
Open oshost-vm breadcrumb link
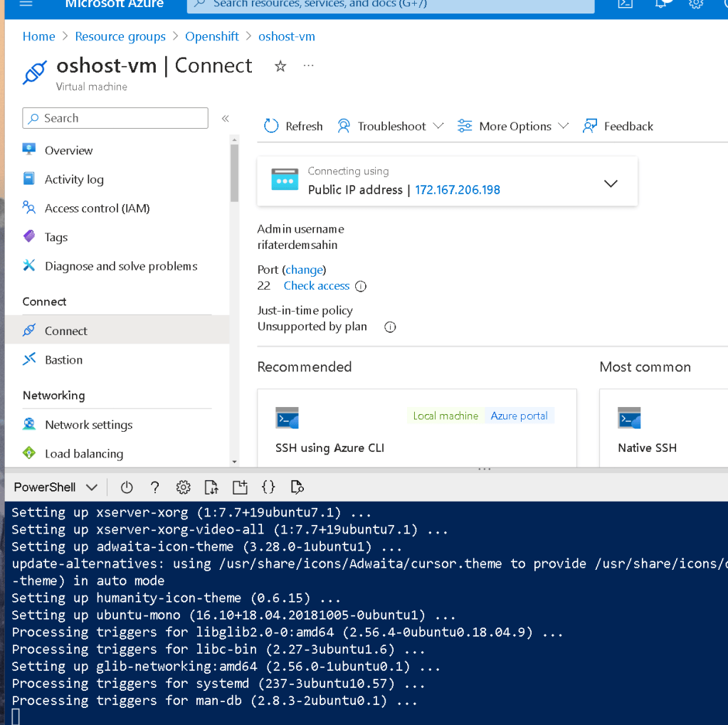(x=287, y=37)
